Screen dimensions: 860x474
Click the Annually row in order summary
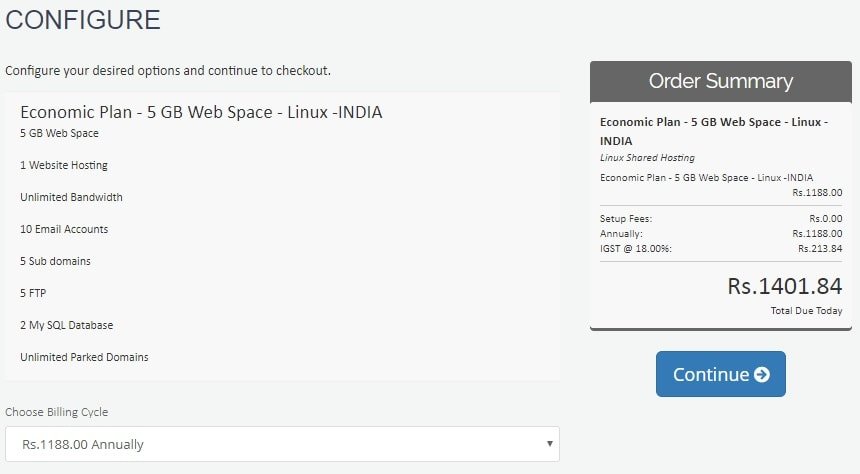pos(721,234)
